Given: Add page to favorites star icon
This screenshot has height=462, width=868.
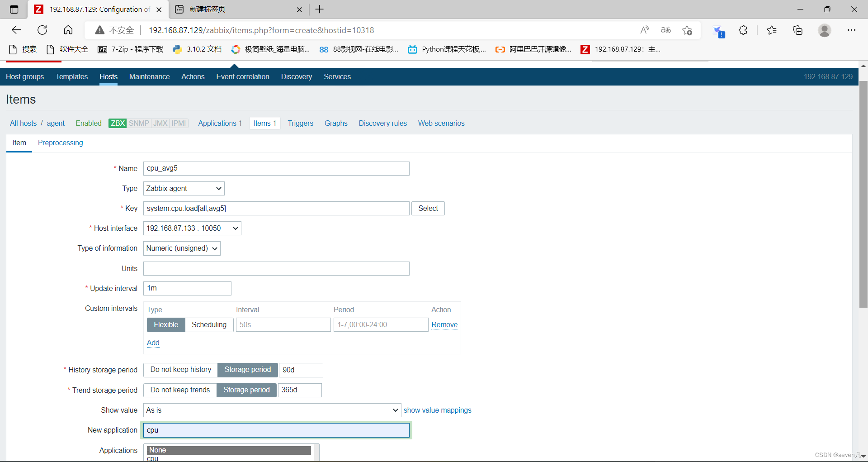Looking at the screenshot, I should (687, 30).
